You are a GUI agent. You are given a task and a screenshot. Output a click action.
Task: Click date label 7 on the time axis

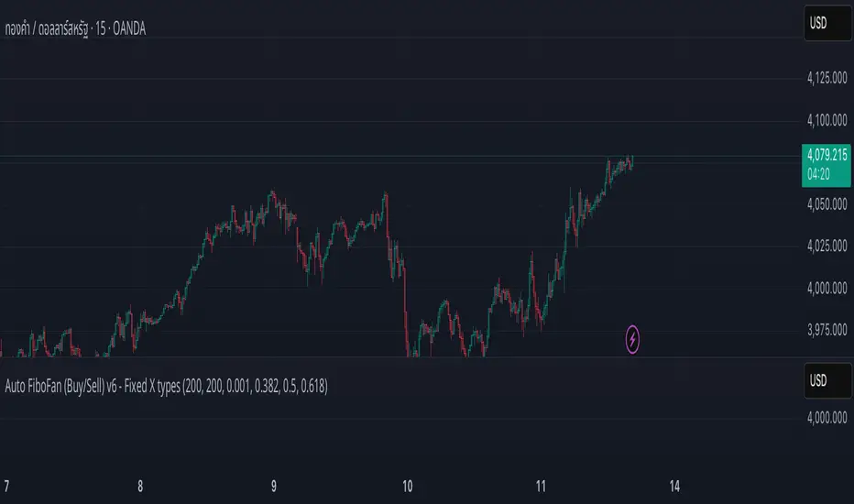8,486
